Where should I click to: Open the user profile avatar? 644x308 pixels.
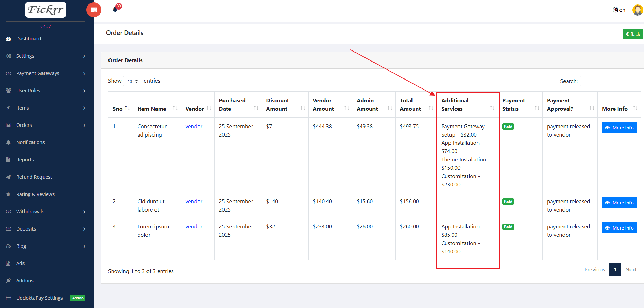637,10
